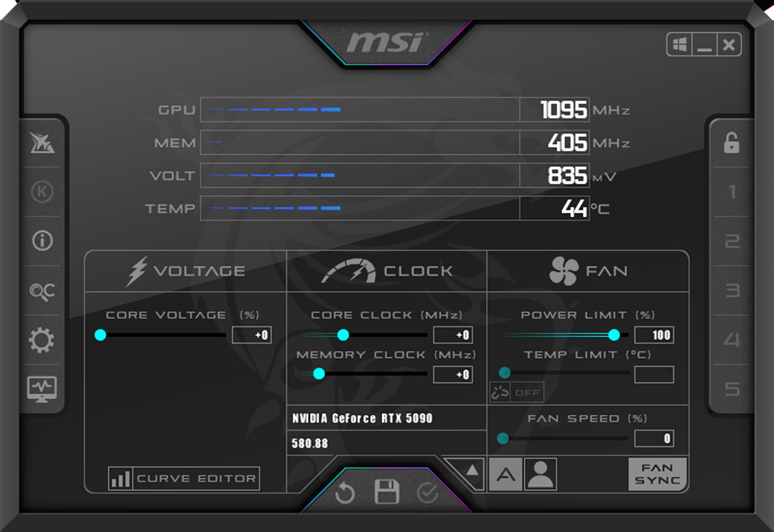Click the Core Clock value field

[x=452, y=334]
